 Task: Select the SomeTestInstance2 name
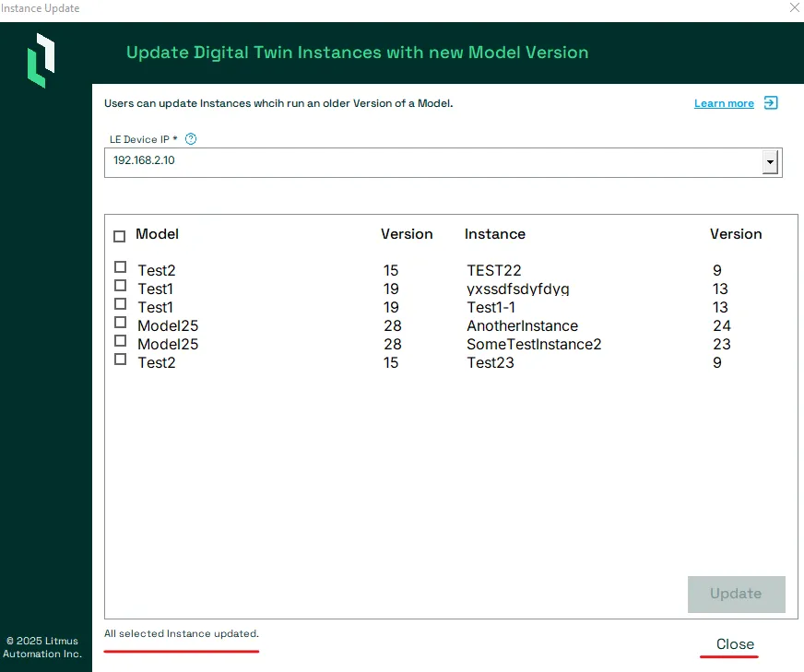click(x=534, y=344)
